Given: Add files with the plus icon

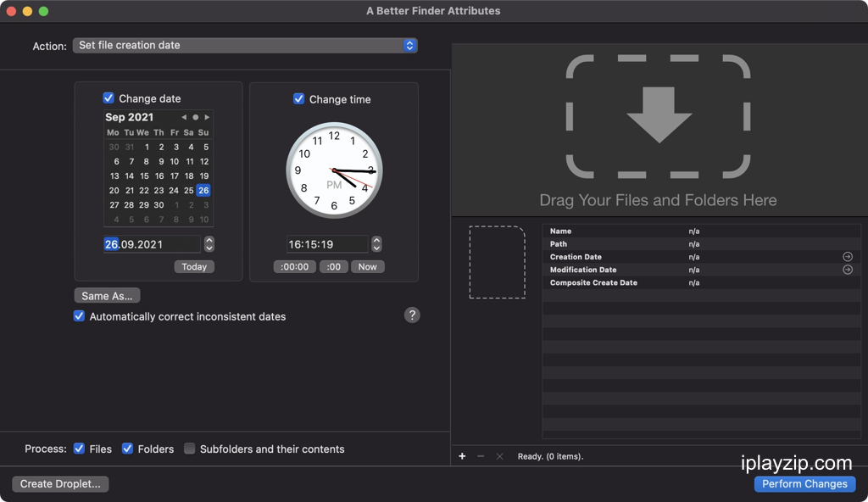Looking at the screenshot, I should [x=462, y=456].
